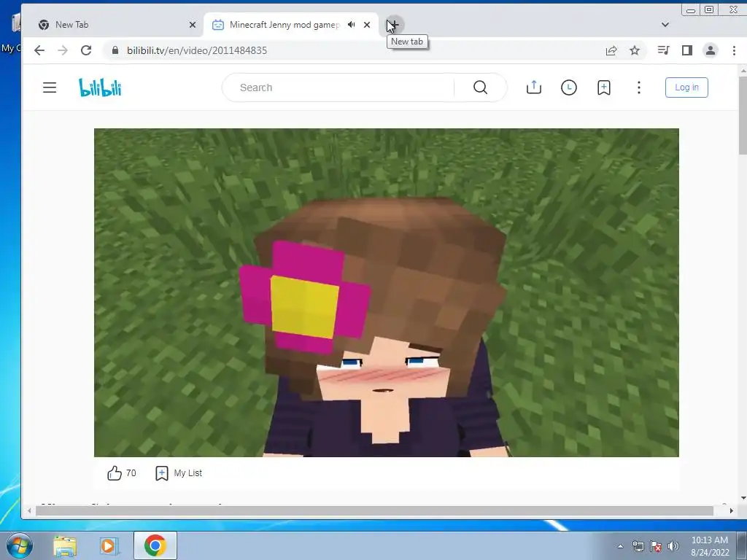The height and width of the screenshot is (560, 747).
Task: Open the volume tray icon
Action: tap(673, 546)
